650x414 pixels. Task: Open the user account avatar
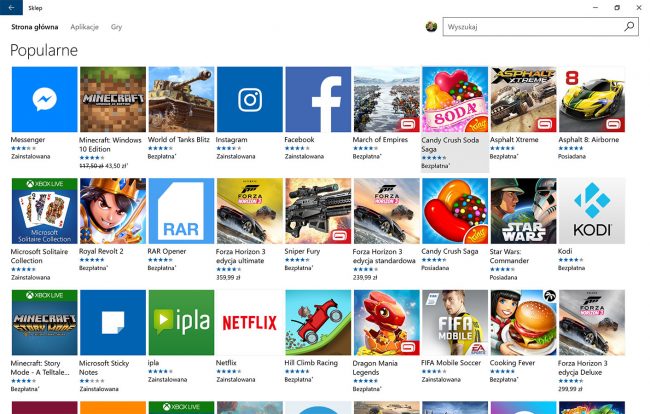[431, 27]
